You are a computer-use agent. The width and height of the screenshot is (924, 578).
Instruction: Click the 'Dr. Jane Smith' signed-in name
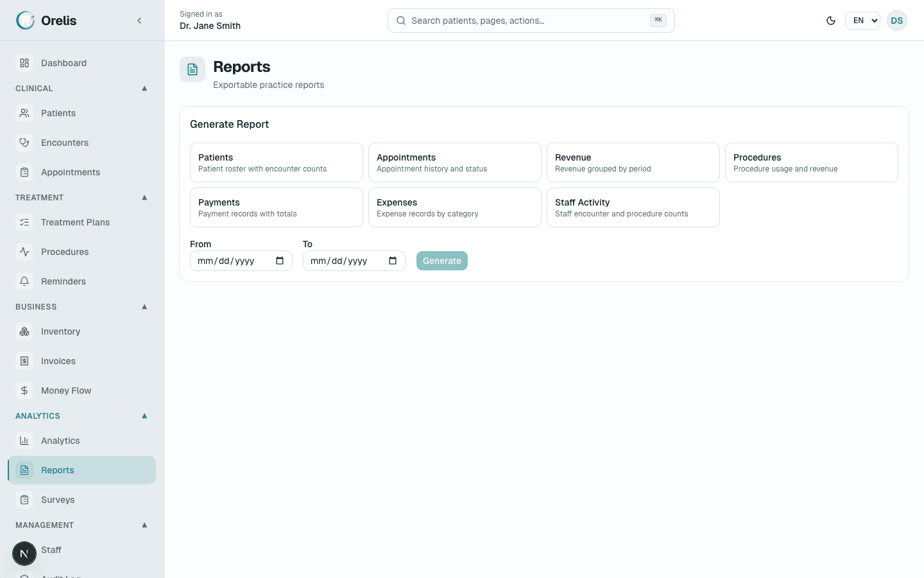coord(210,26)
